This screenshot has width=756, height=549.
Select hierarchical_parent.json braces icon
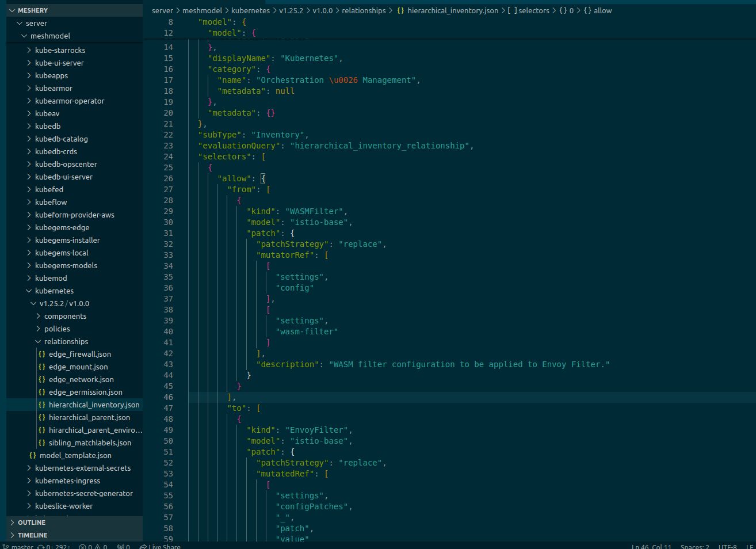(42, 417)
